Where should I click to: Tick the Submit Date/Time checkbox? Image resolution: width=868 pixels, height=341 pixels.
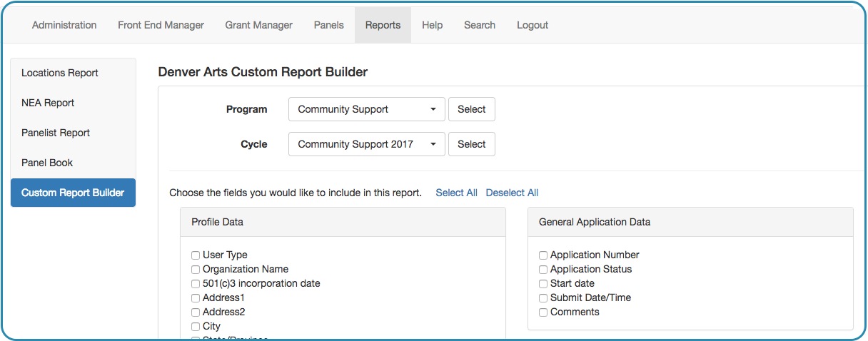(x=543, y=298)
